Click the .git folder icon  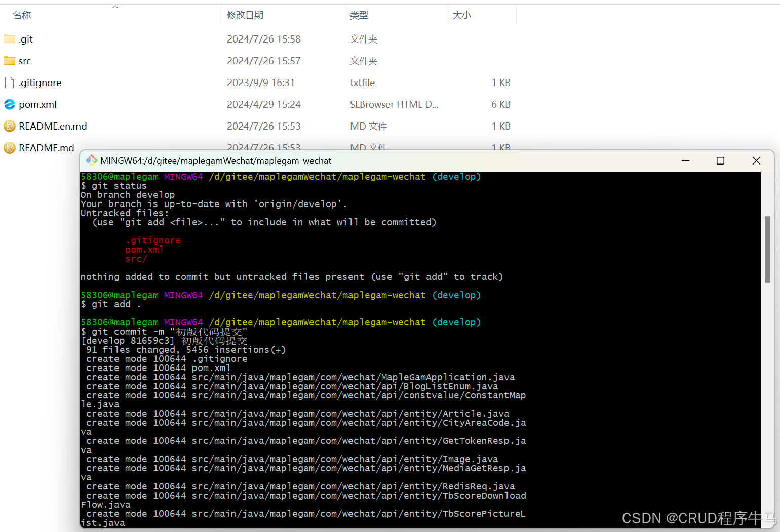point(10,39)
